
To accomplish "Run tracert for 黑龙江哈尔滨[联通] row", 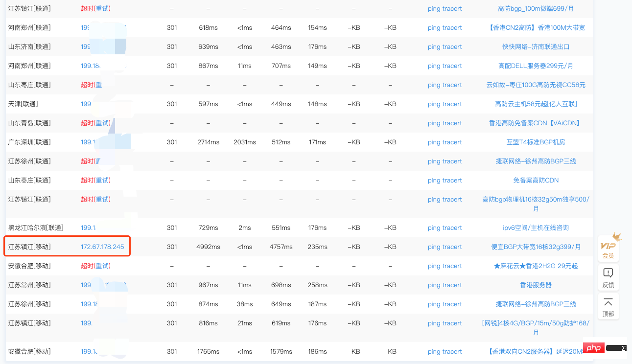I will 452,228.
